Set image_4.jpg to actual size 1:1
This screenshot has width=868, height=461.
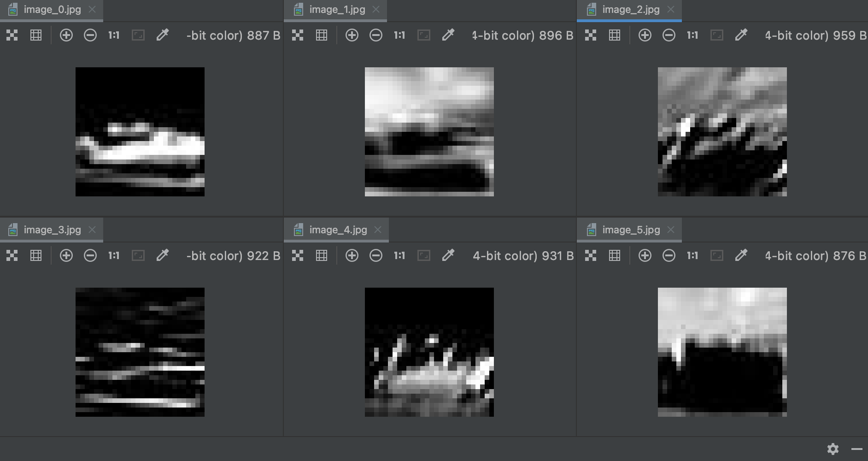coord(399,255)
